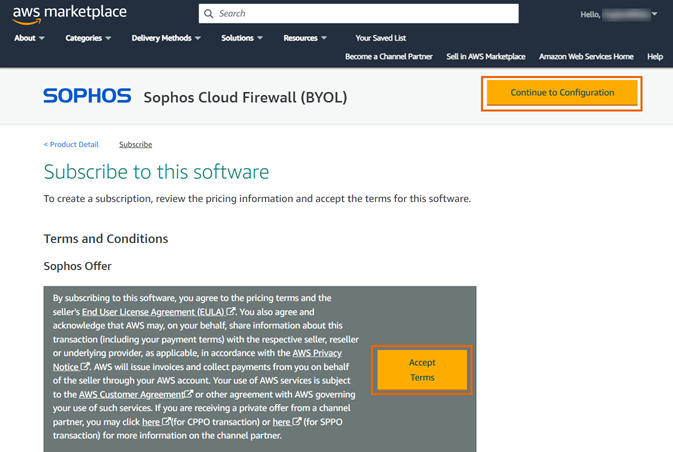Click the external link icon after EULA
Image resolution: width=673 pixels, height=452 pixels.
[232, 312]
